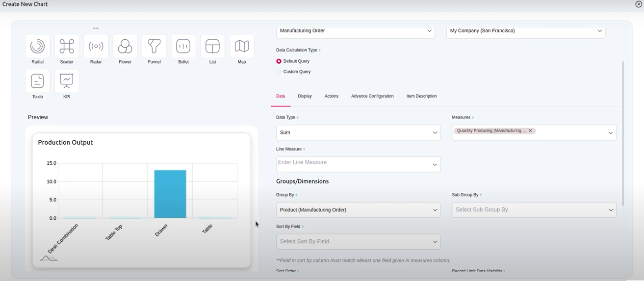Open the Sub Group By dropdown
This screenshot has height=281, width=644.
[534, 210]
